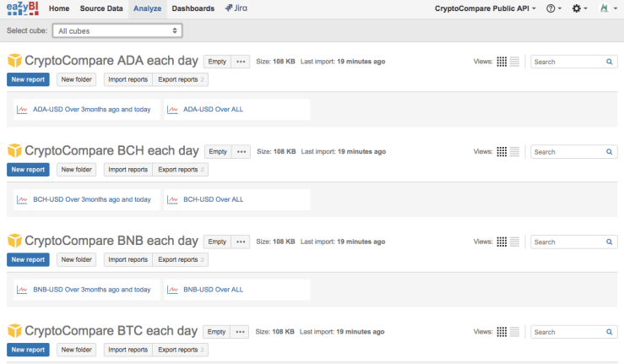Click the ADA cube icon
624x364 pixels.
[x=14, y=61]
